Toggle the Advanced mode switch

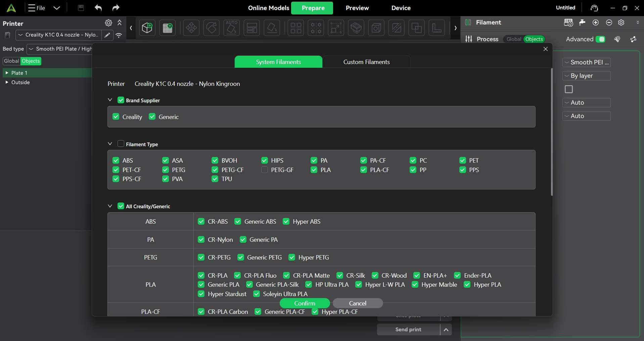click(600, 39)
